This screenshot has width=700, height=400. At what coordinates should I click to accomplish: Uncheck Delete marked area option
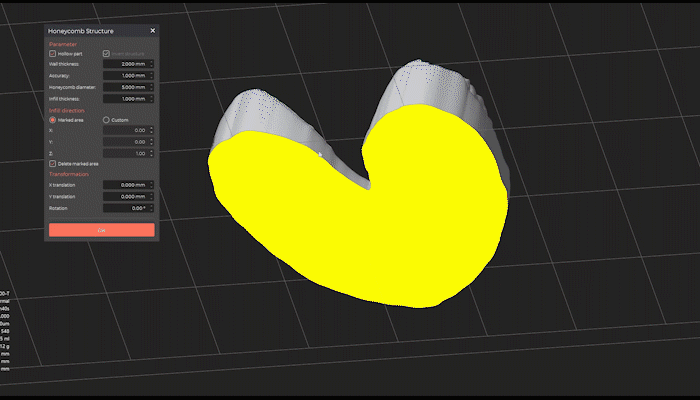click(x=53, y=163)
